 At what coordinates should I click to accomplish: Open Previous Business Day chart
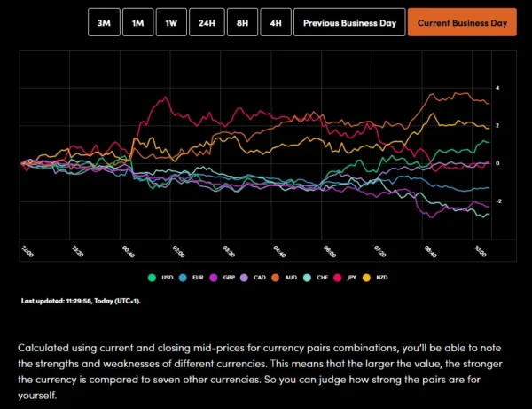[x=348, y=23]
